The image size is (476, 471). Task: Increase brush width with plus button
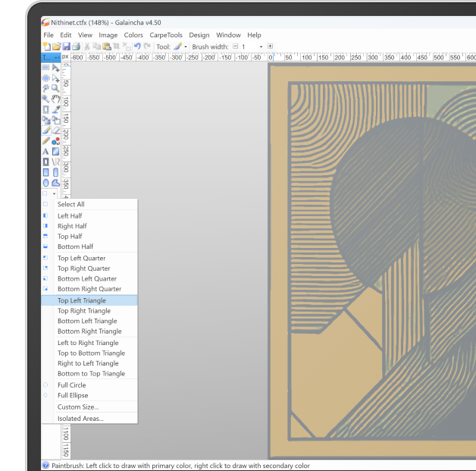[269, 46]
